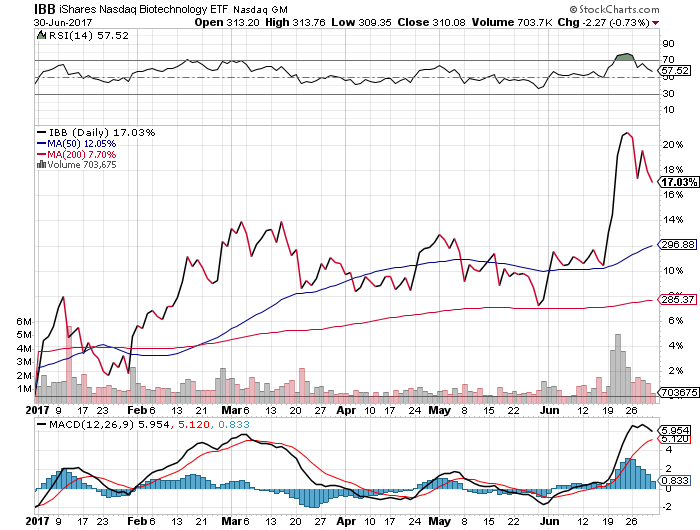Image resolution: width=700 pixels, height=530 pixels.
Task: Click the 90 level on RSI axis
Action: click(x=668, y=44)
